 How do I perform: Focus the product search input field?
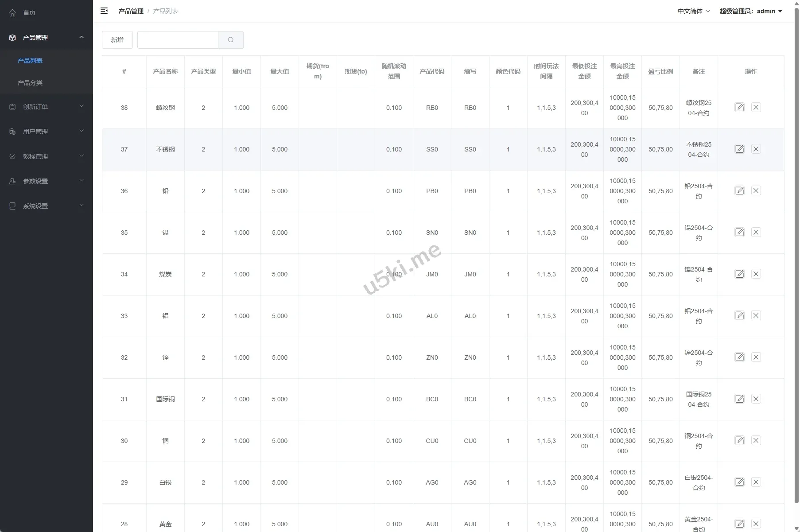click(178, 40)
